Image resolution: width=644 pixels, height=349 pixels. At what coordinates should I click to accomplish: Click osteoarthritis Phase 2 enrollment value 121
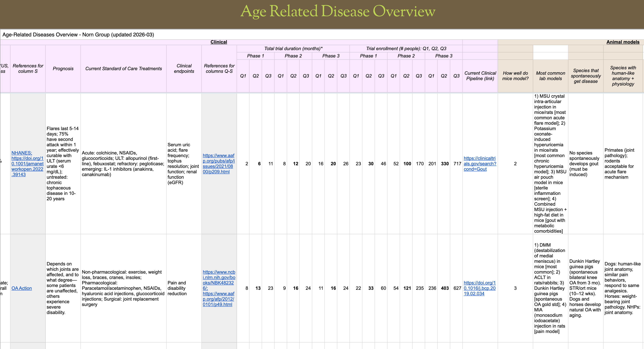[x=407, y=288]
